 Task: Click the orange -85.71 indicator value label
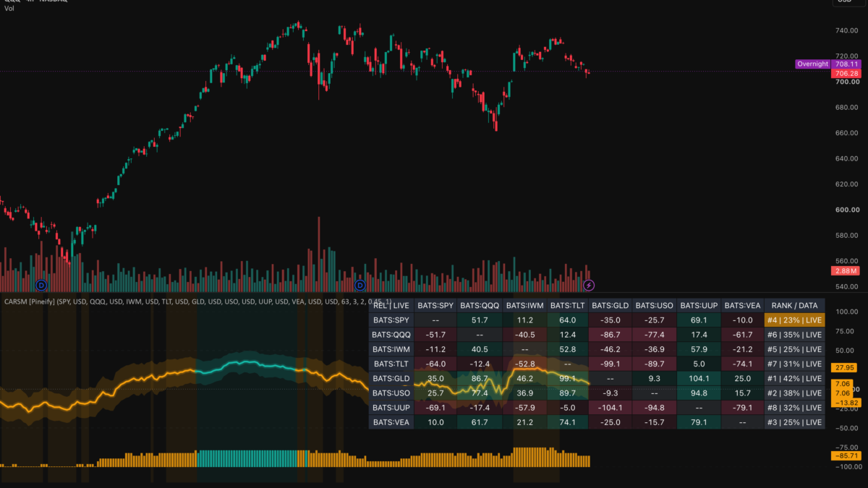tap(846, 456)
